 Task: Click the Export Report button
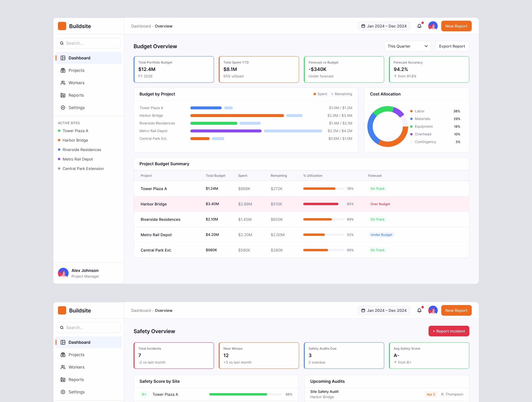(452, 46)
